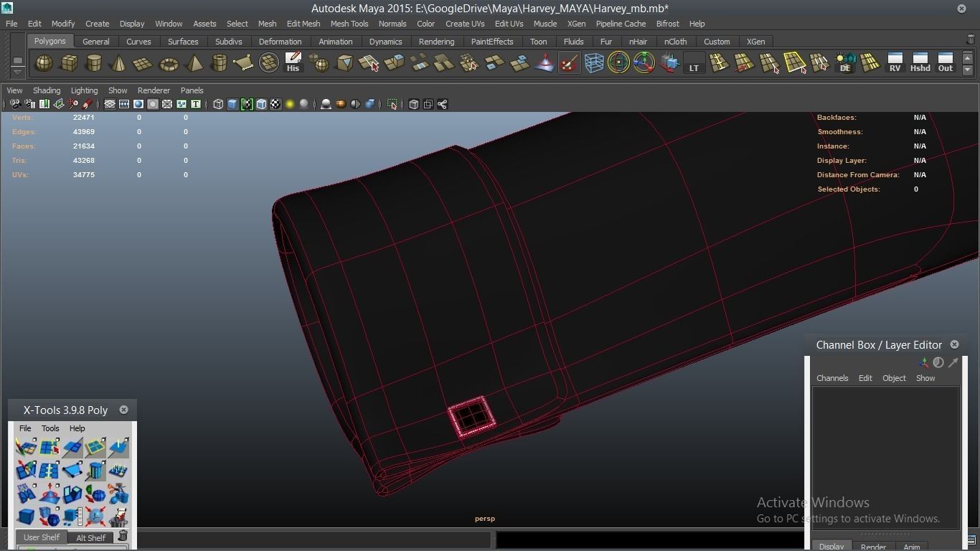980x551 pixels.
Task: Open the viewport Renderer menu
Action: (154, 90)
